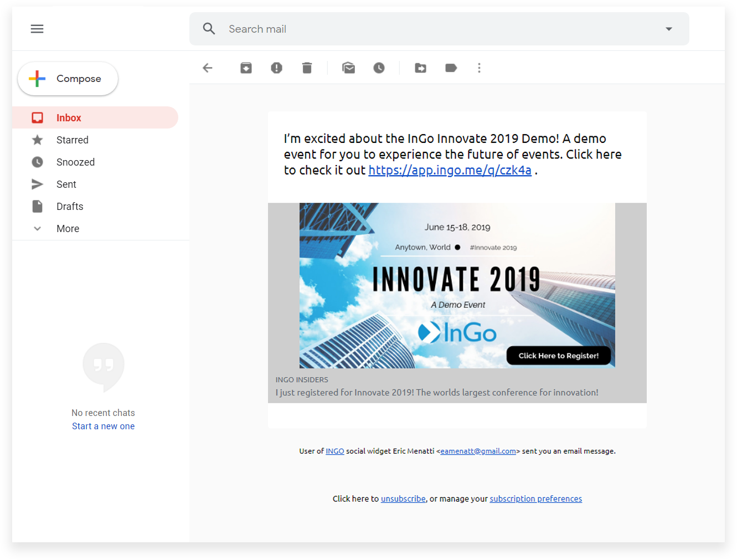Focus the Search mail field
Viewport: 737px width, 560px height.
[x=439, y=29]
